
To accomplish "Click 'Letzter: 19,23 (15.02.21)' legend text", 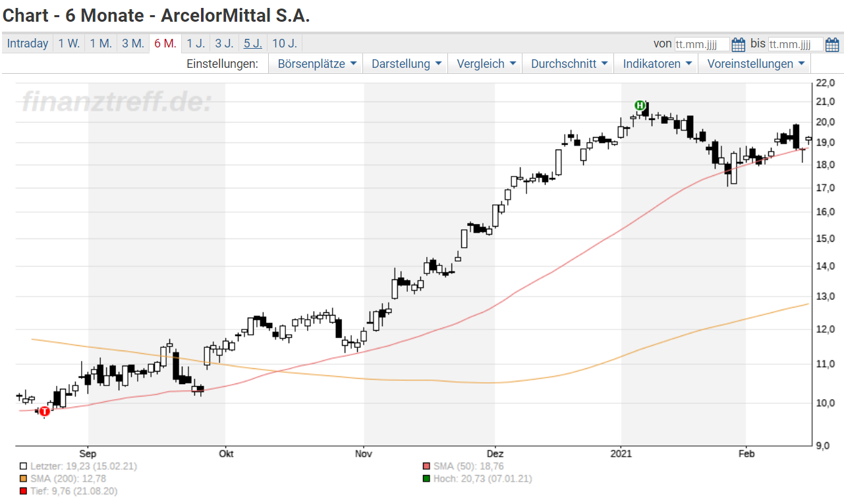I will [x=83, y=466].
